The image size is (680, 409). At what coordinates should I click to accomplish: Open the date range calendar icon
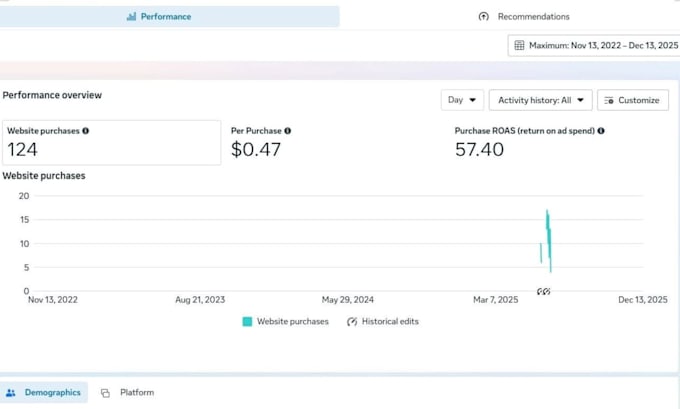pyautogui.click(x=519, y=46)
